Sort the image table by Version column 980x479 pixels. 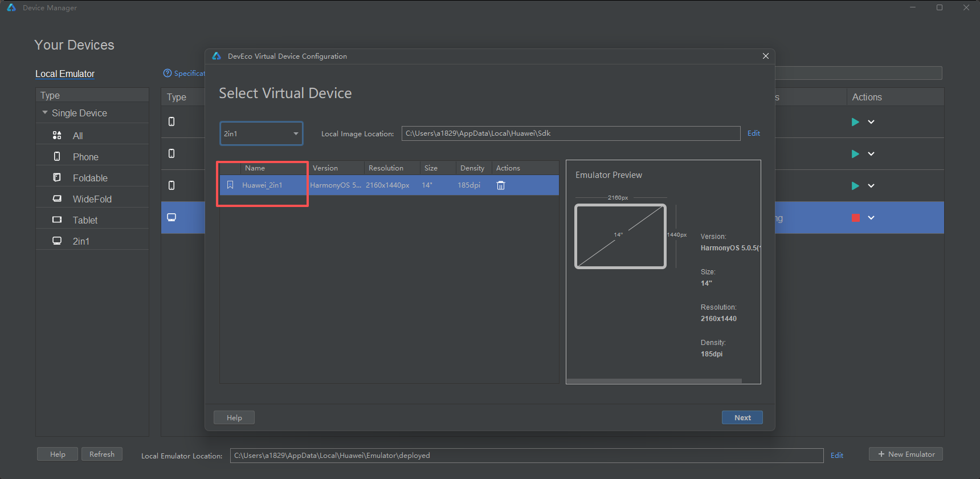(336, 168)
